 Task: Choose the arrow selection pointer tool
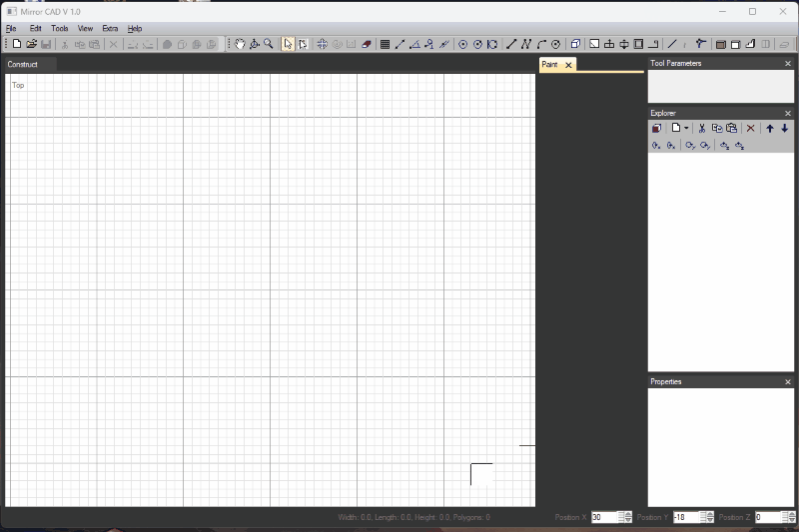pos(288,44)
